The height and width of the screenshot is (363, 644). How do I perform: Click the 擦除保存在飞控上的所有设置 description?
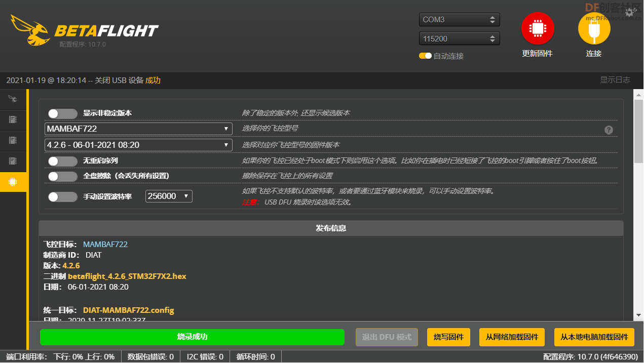click(287, 176)
